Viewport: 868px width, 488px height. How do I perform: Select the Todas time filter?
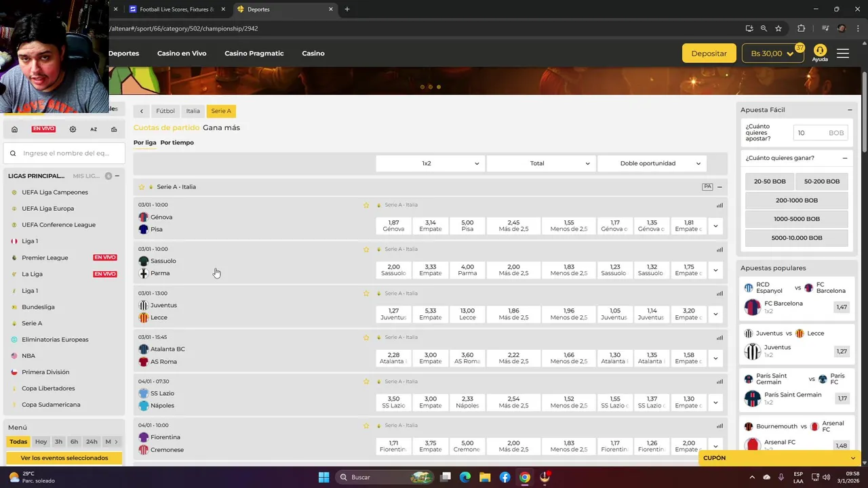point(18,442)
